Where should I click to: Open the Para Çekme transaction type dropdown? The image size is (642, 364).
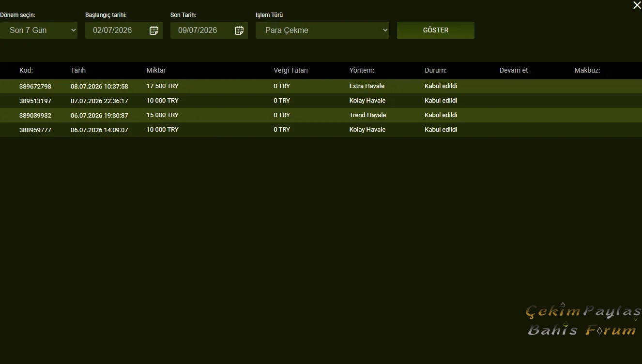click(322, 30)
